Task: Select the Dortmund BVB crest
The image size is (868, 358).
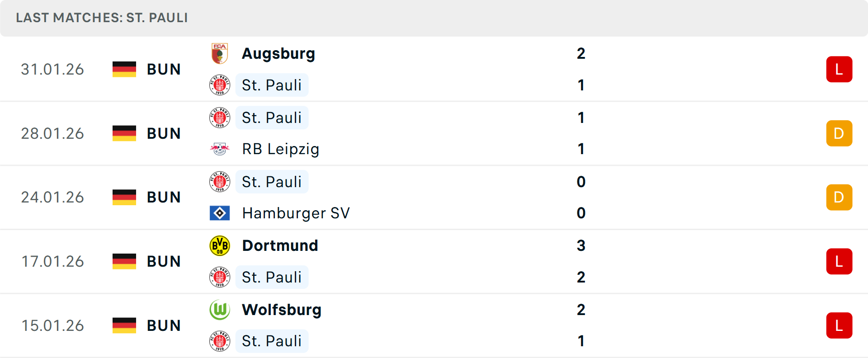Action: pyautogui.click(x=220, y=245)
